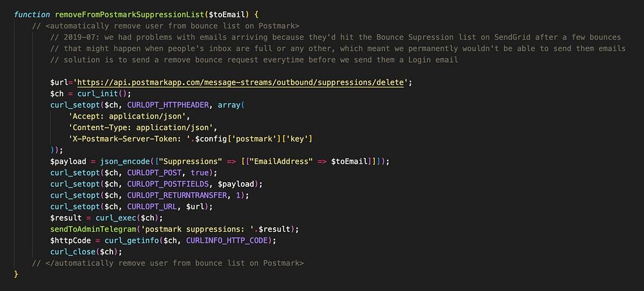Click the "Suppressions" string key
The image size is (644, 291).
pos(190,162)
